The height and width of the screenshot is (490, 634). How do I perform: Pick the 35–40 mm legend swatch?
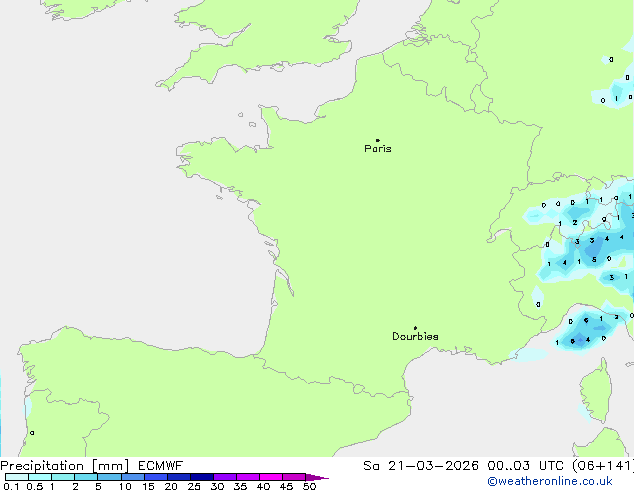tap(248, 477)
